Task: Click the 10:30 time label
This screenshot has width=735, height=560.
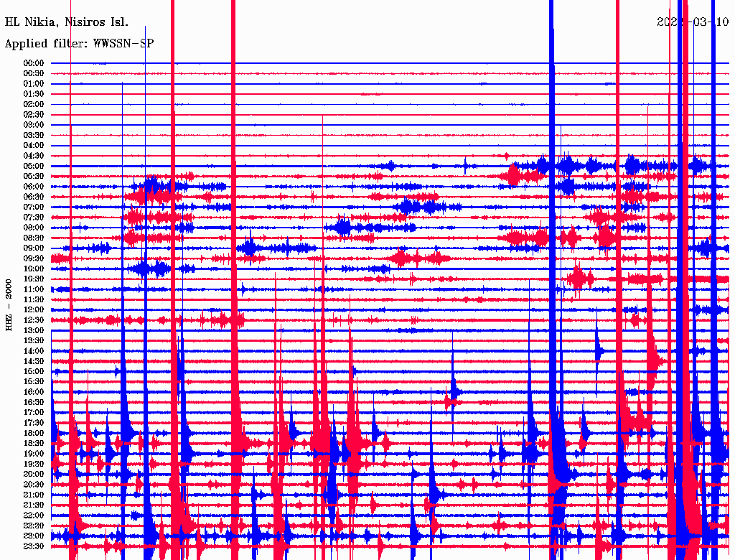Action: [33, 279]
